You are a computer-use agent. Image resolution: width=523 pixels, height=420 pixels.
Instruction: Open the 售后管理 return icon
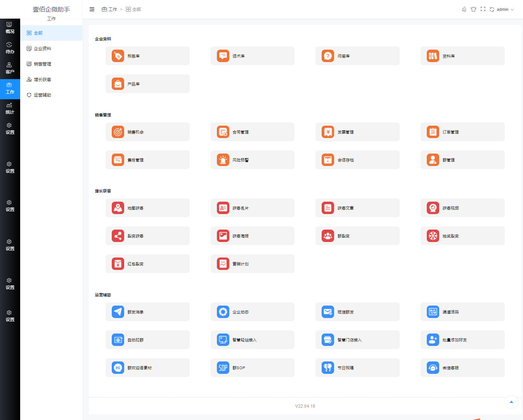point(118,160)
